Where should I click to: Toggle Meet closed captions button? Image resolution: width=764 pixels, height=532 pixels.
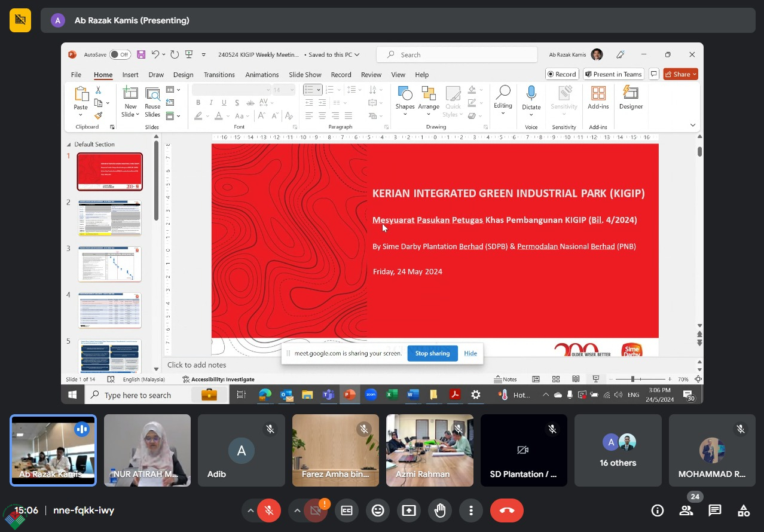[x=347, y=510]
